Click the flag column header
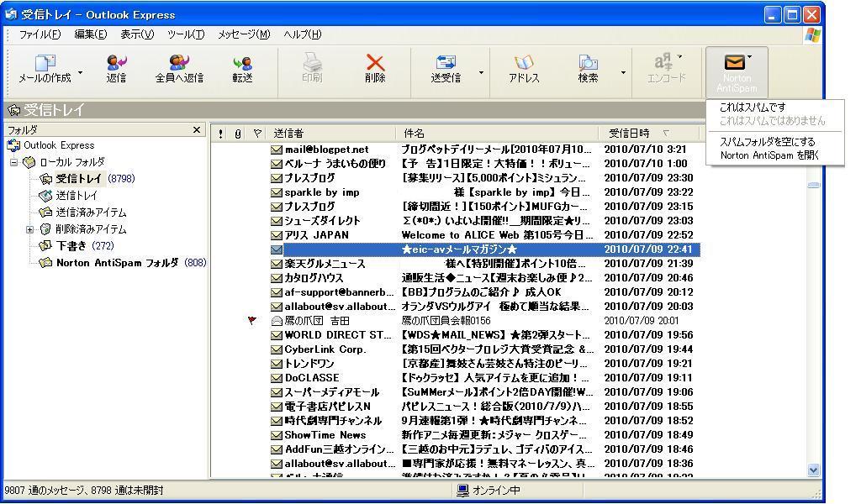This screenshot has width=861, height=504. pos(257,134)
